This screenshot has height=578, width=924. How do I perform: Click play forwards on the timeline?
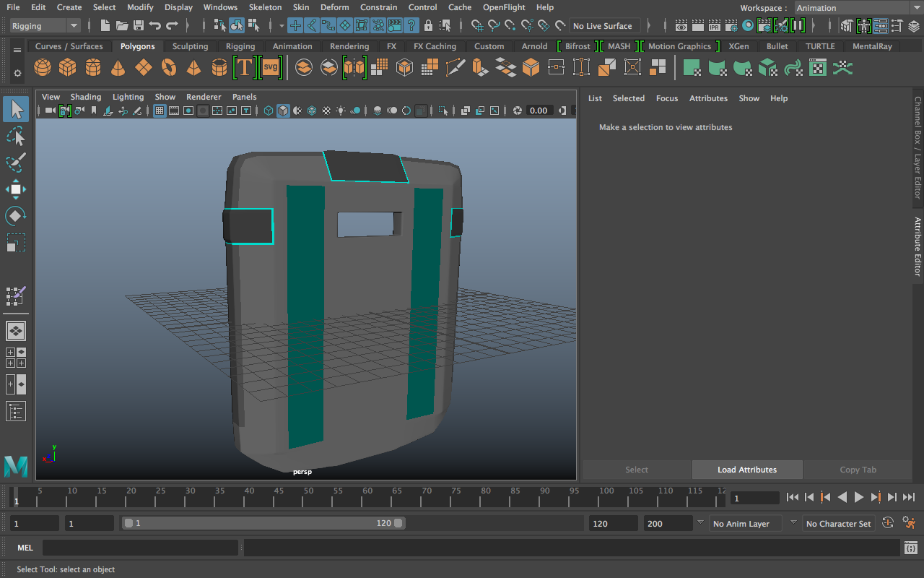[x=859, y=497]
